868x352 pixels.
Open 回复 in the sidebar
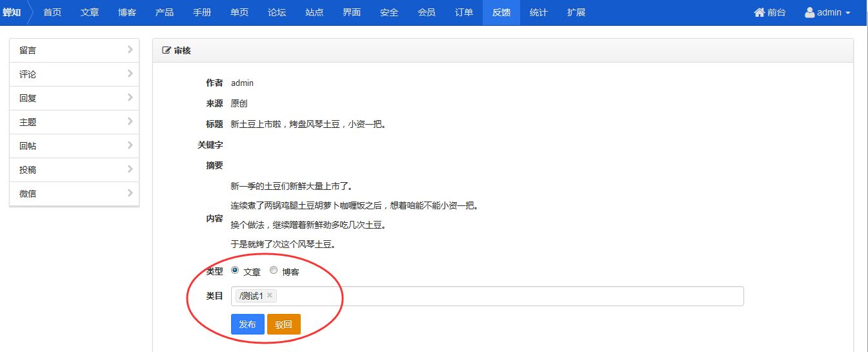tap(74, 98)
